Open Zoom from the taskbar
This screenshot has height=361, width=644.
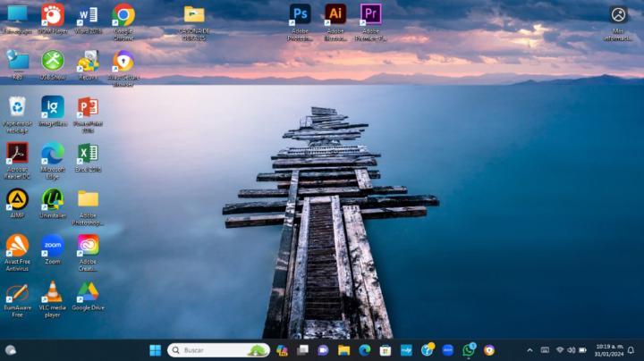[448, 350]
